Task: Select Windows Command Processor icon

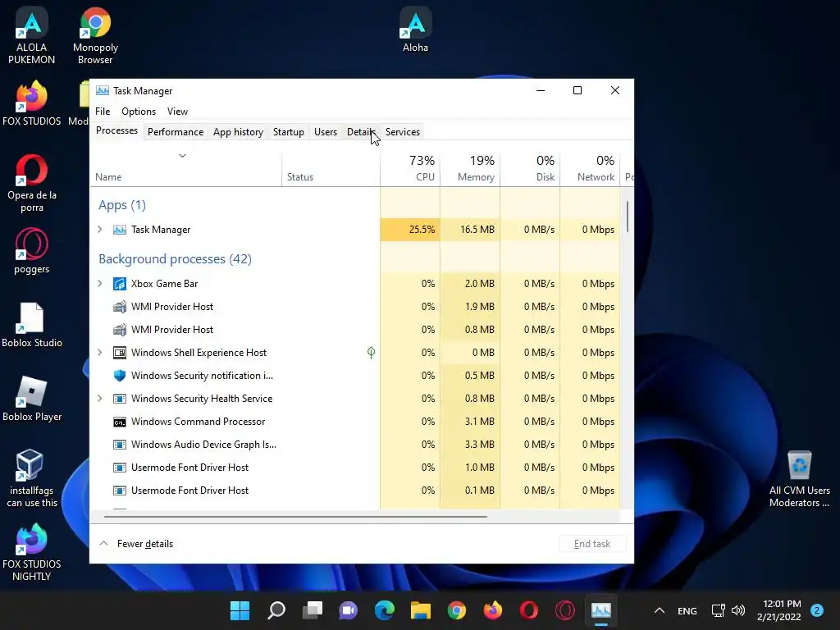Action: point(120,422)
